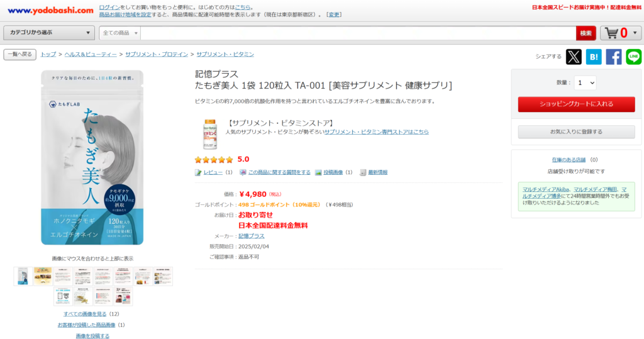Focus the product search field
This screenshot has width=644, height=339.
coord(358,33)
